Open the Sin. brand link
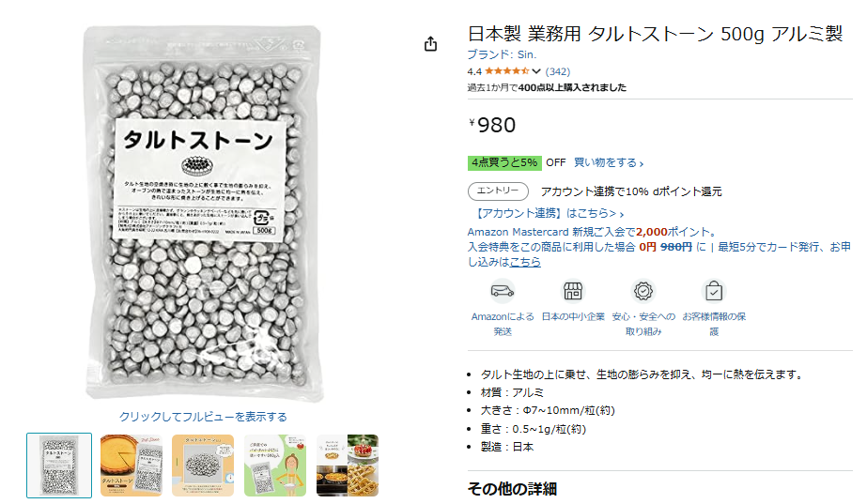The image size is (867, 504). (x=502, y=54)
